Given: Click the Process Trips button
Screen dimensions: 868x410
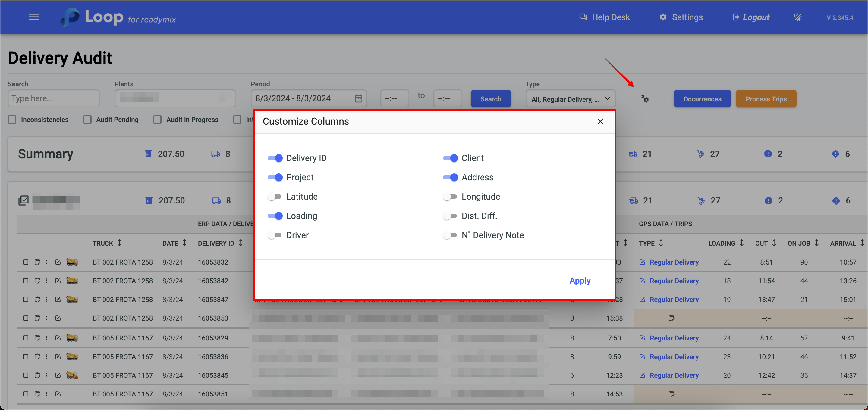Looking at the screenshot, I should [x=766, y=99].
